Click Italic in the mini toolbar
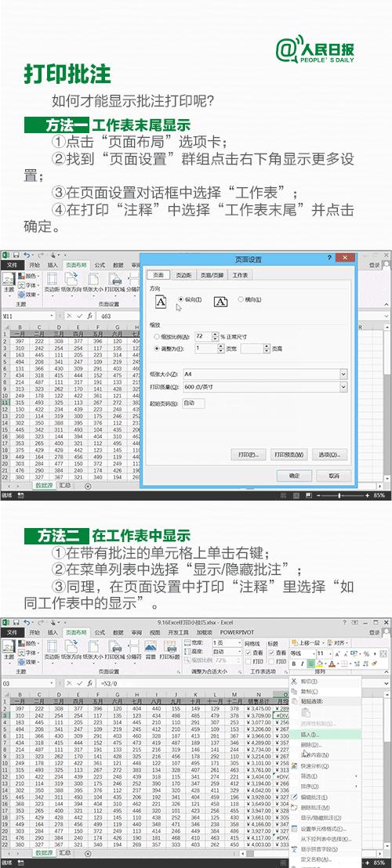392x868 pixels. 303,664
